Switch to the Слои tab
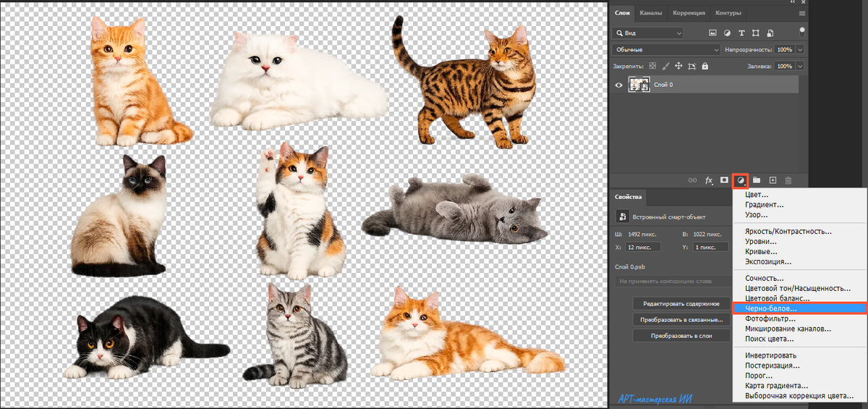 pyautogui.click(x=622, y=13)
